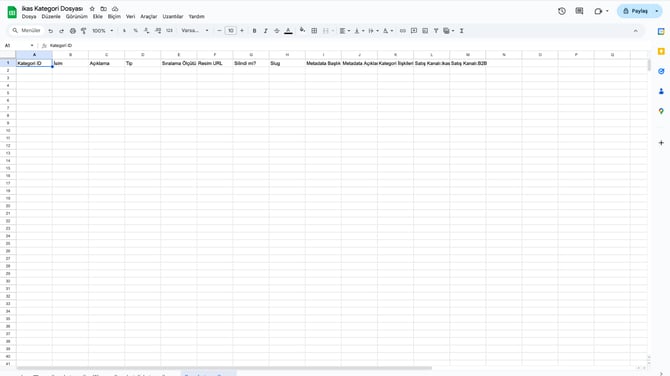Click the font size input field
This screenshot has width=670, height=376.
tap(231, 31)
